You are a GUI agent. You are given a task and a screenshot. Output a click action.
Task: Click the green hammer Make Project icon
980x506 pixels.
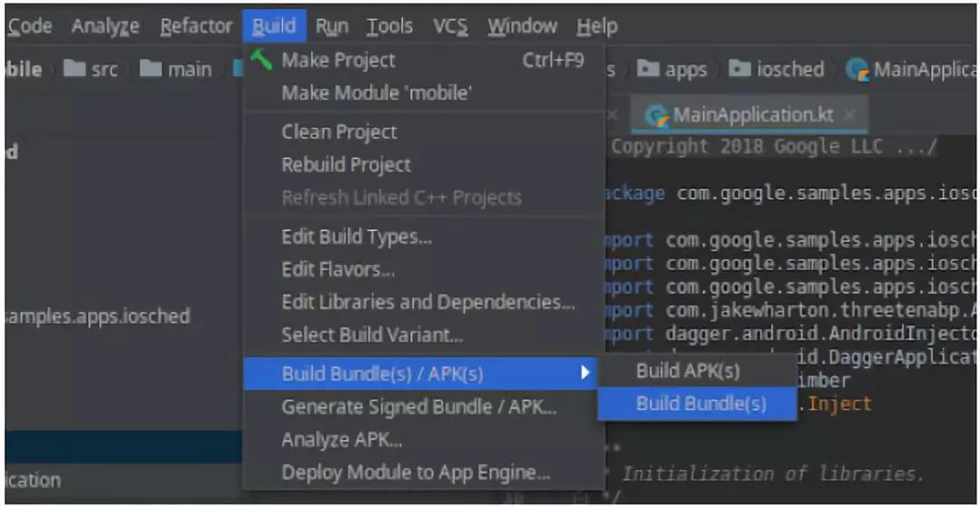(x=260, y=60)
